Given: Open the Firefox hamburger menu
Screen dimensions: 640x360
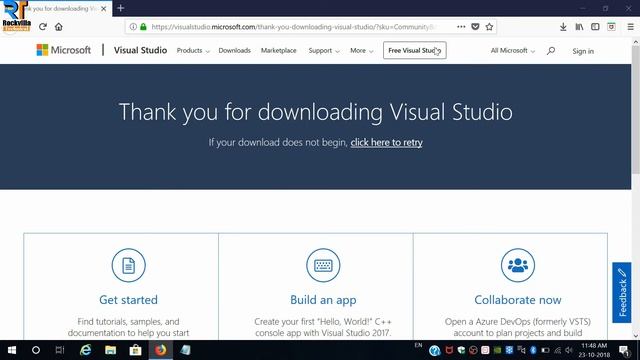Looking at the screenshot, I should click(631, 27).
